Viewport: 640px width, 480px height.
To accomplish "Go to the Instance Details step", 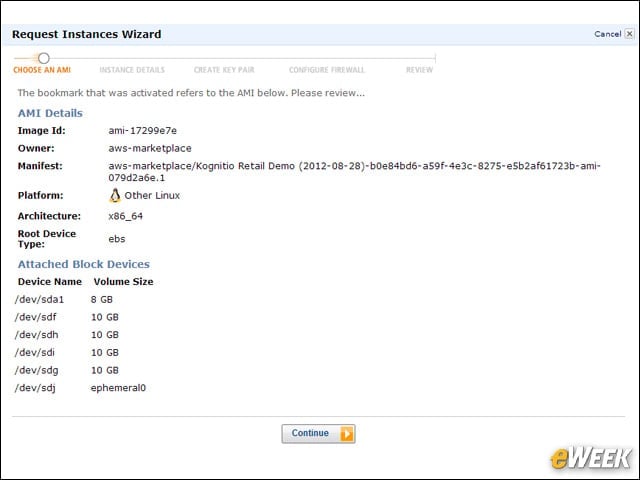I will 132,70.
